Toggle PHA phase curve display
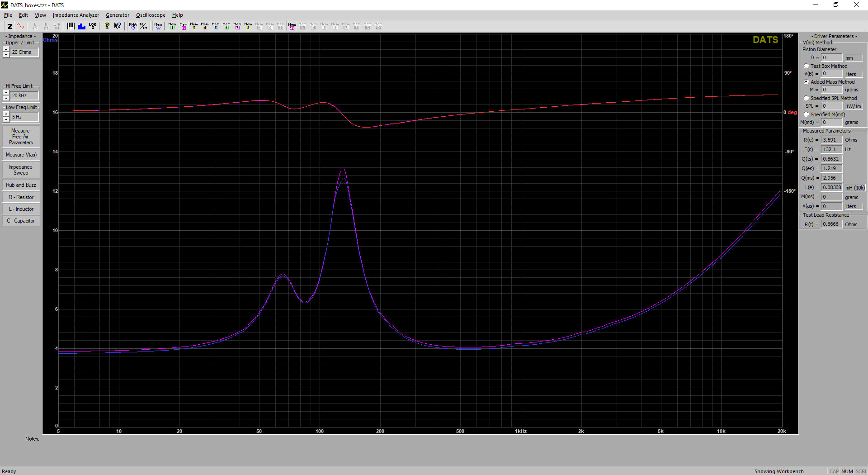This screenshot has height=475, width=868. tap(132, 26)
